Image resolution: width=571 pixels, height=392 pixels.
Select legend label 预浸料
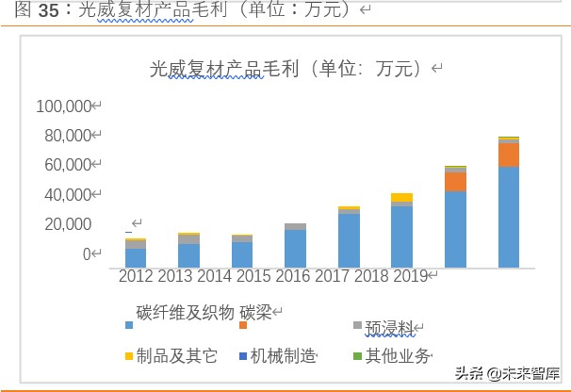389,328
